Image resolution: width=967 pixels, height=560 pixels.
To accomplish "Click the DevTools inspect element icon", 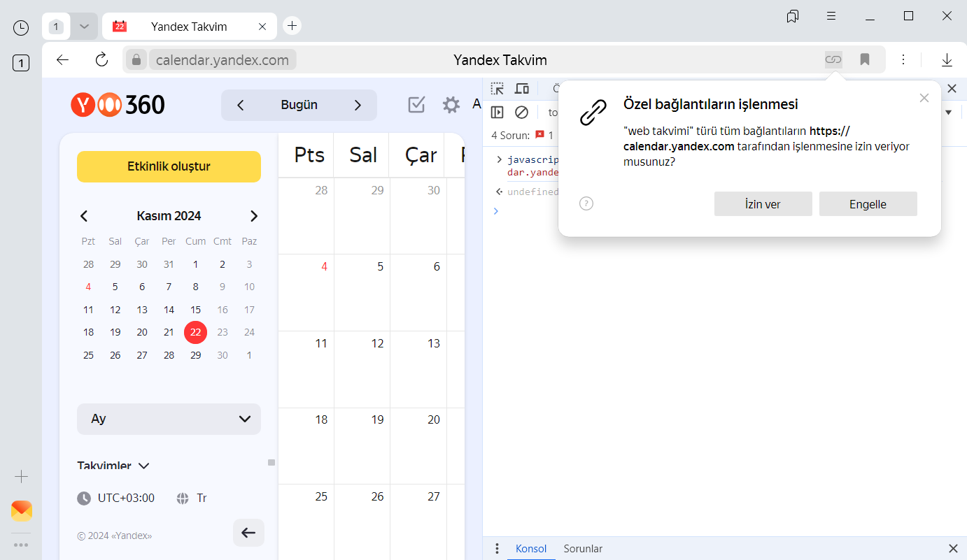I will click(x=497, y=89).
